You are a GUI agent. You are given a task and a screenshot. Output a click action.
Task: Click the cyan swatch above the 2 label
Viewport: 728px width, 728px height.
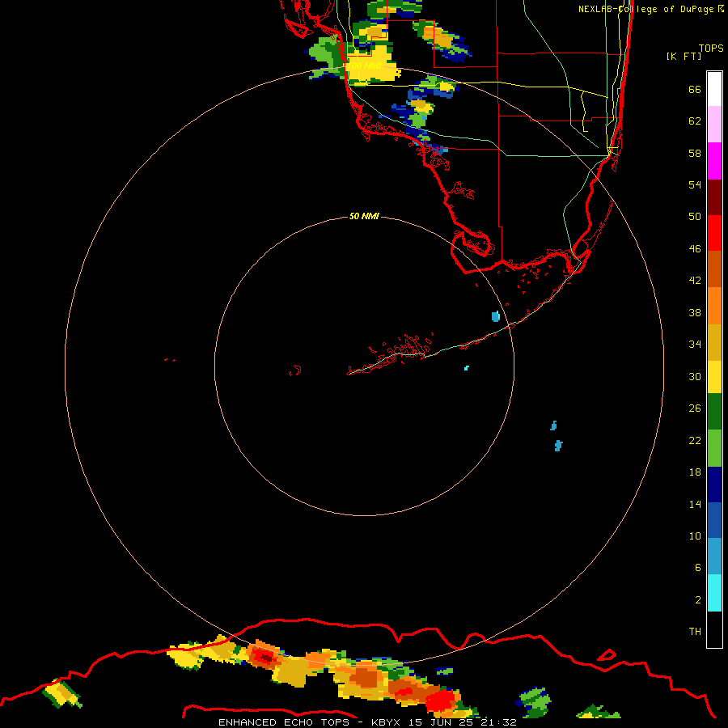tap(714, 594)
